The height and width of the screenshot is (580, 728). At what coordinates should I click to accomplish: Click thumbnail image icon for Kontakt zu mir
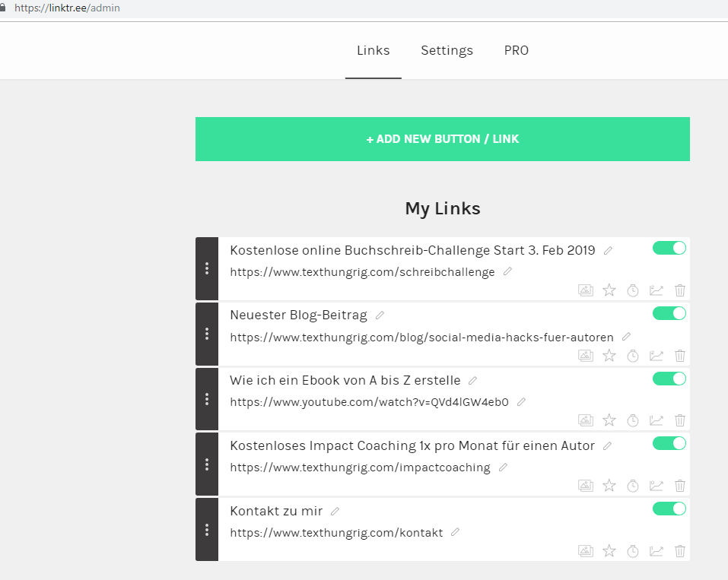[x=586, y=551]
